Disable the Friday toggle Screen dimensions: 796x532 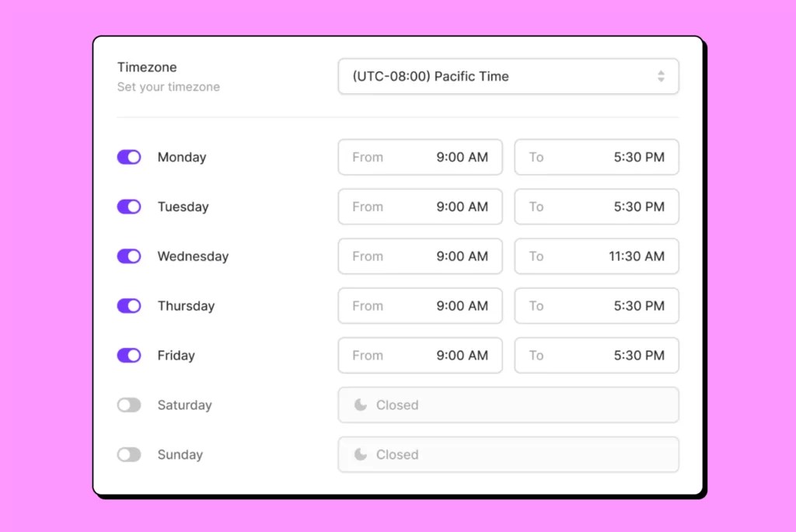point(128,355)
